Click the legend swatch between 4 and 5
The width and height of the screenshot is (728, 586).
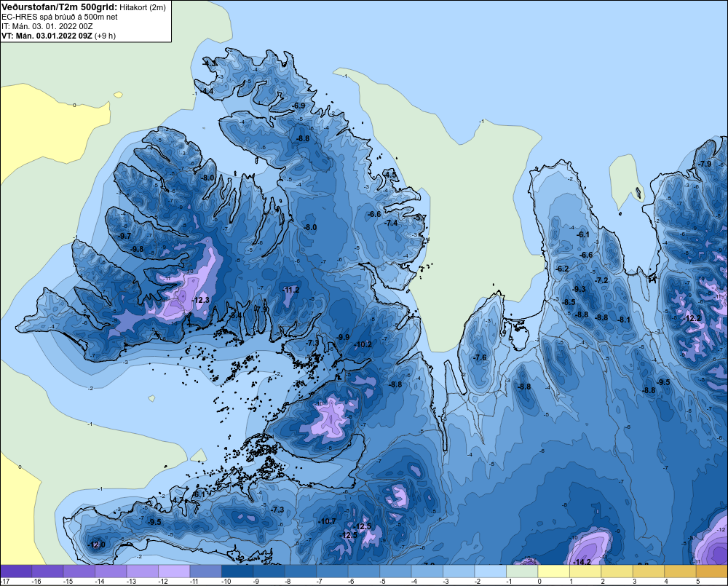coord(680,571)
